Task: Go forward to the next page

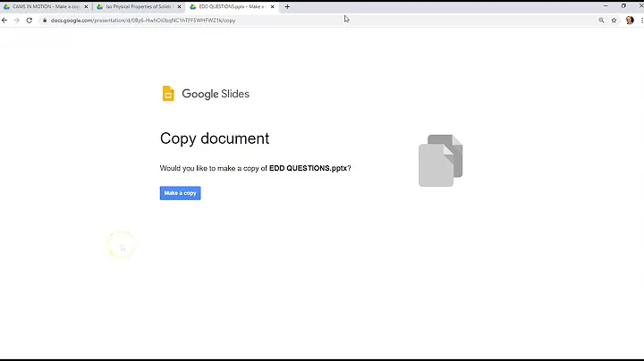Action: [17, 20]
